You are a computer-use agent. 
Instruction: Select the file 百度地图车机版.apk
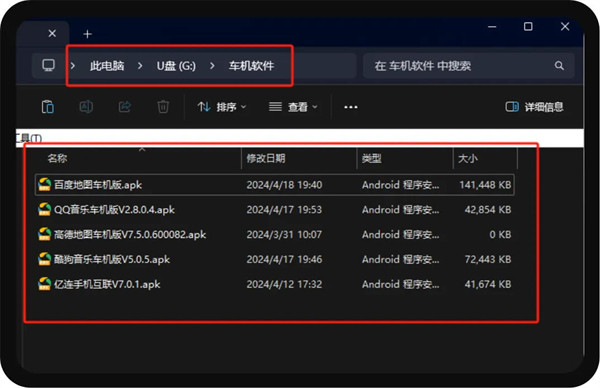tap(274, 185)
